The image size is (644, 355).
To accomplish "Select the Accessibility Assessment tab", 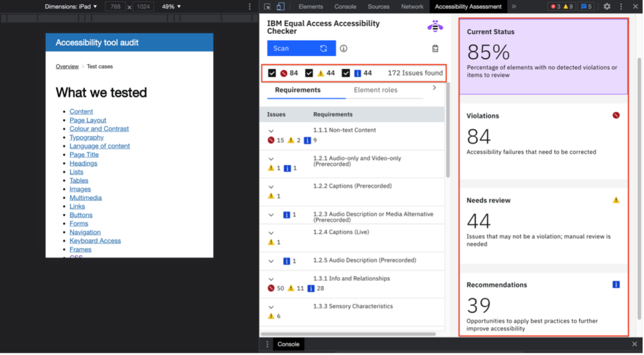I will (468, 6).
